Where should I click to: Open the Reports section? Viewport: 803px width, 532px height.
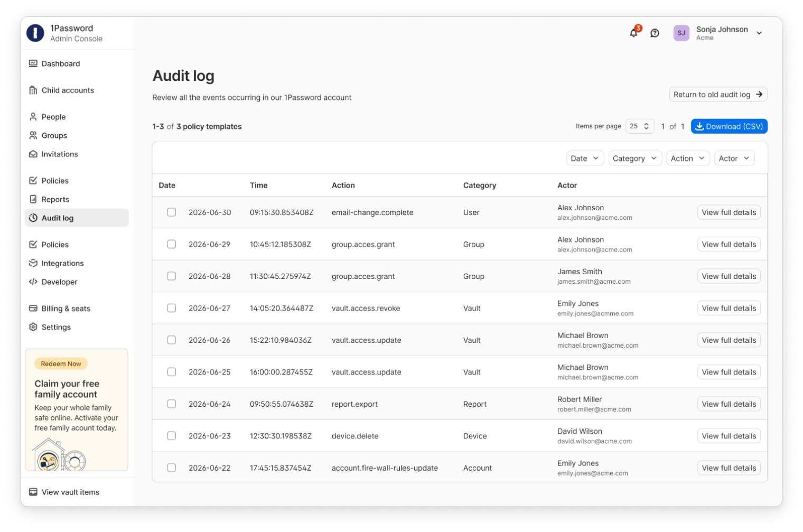(x=55, y=199)
